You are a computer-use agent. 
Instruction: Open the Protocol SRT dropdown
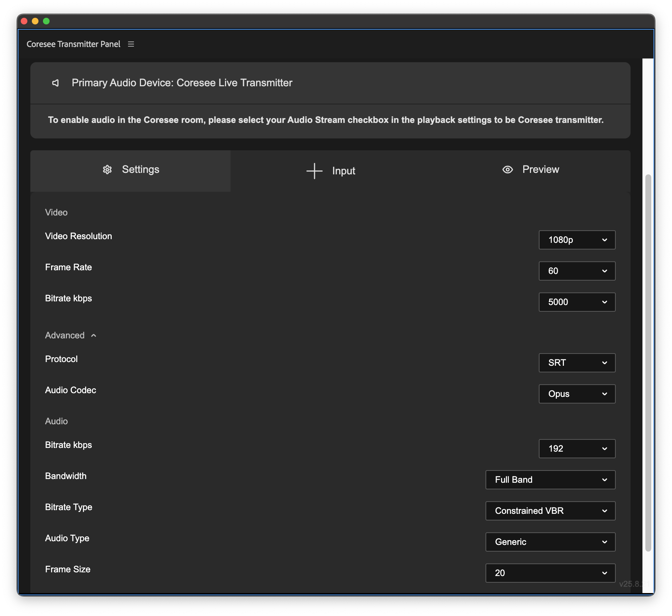[x=577, y=363]
